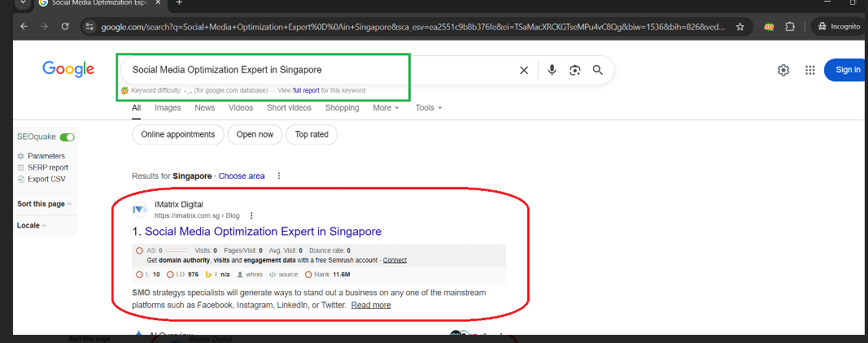The height and width of the screenshot is (343, 868).
Task: Toggle the SEOquake switch off
Action: pyautogui.click(x=67, y=137)
